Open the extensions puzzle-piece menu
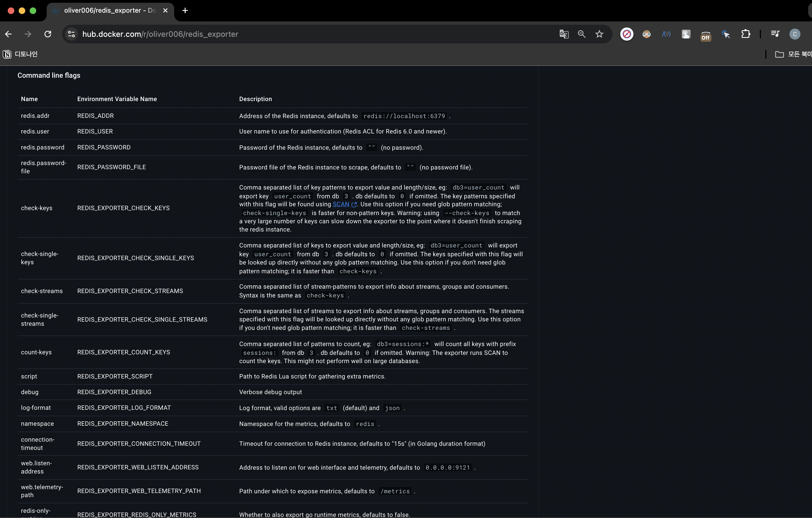The width and height of the screenshot is (812, 518). [746, 34]
